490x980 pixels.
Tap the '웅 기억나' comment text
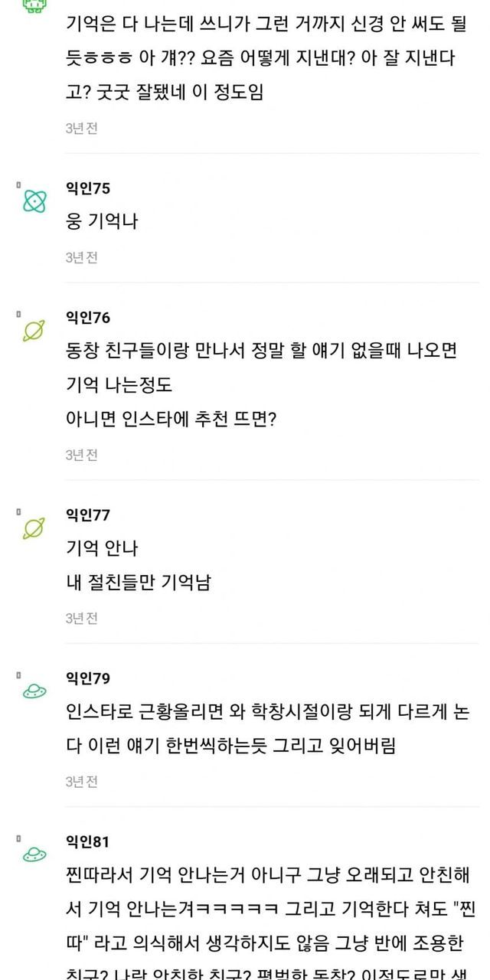click(x=102, y=222)
